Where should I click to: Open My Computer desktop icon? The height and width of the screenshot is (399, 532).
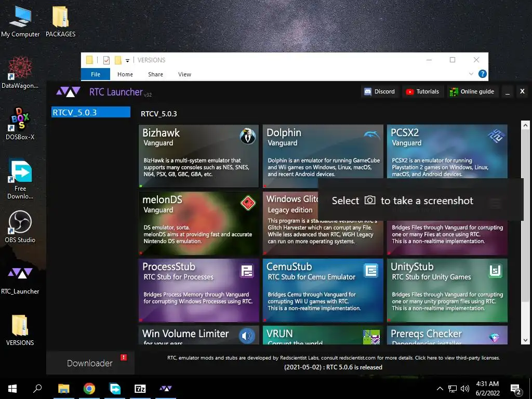[x=20, y=21]
